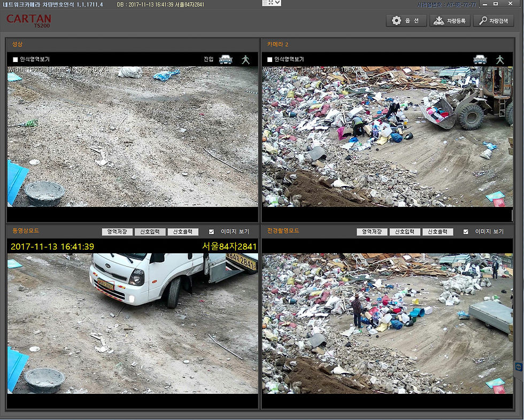
Task: Open the 옵션 settings gear button
Action: 406,21
